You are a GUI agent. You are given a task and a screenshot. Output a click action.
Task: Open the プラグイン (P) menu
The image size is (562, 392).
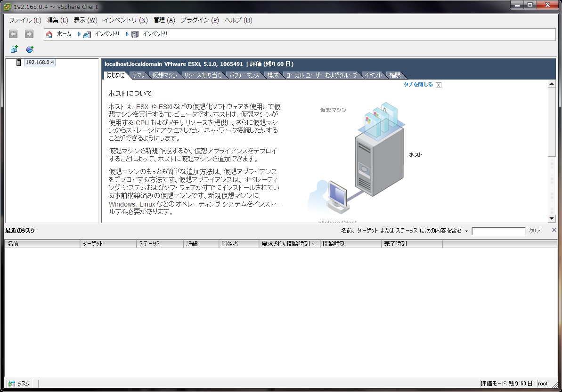200,20
